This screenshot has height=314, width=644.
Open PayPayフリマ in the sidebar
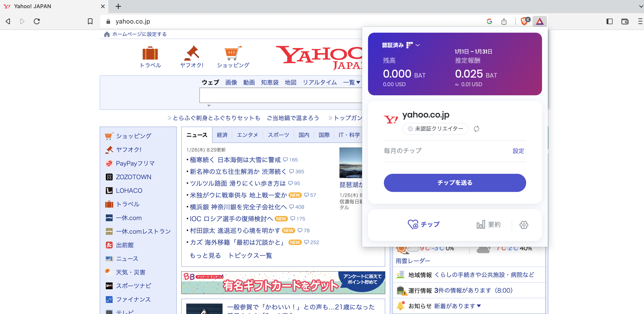pos(135,163)
